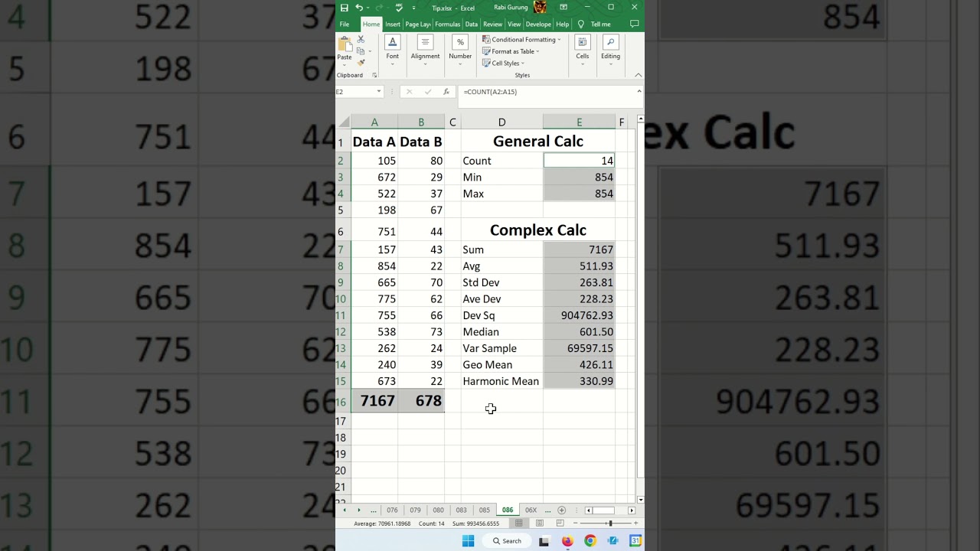Switch to the Review tab
This screenshot has width=980, height=551.
(x=493, y=24)
